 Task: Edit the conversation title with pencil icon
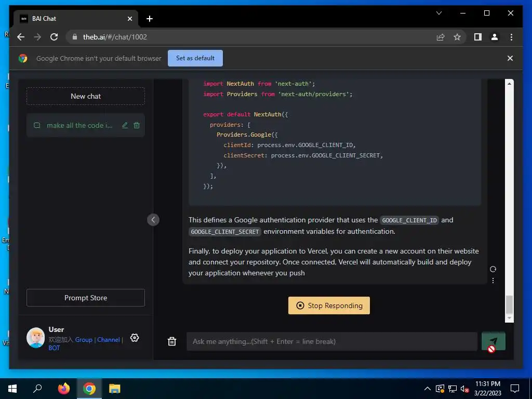tap(125, 126)
